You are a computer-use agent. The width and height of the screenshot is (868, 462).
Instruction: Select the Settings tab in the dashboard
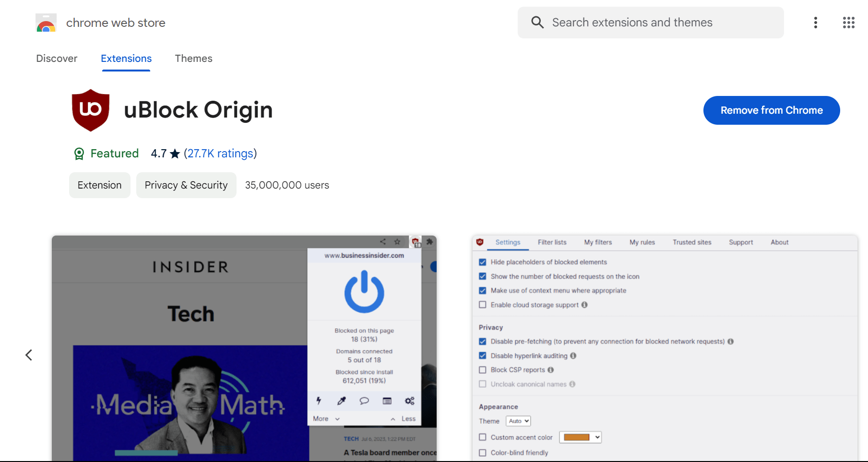click(x=508, y=242)
